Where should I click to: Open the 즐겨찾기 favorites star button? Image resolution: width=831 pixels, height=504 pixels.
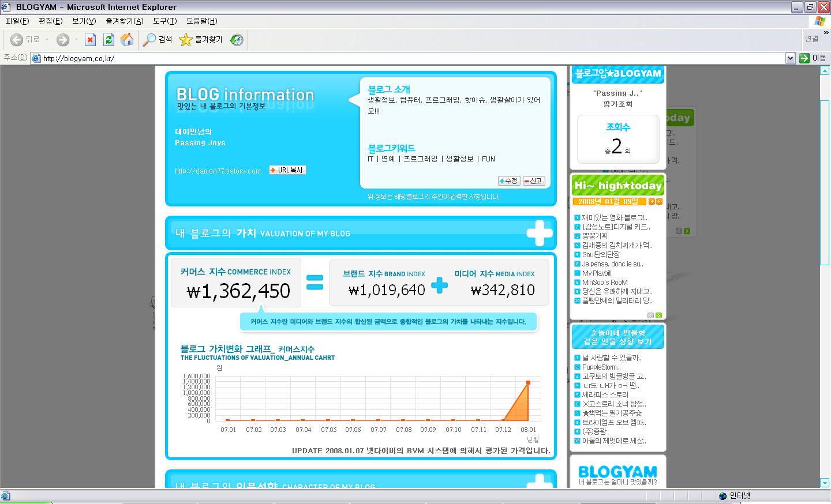coord(201,39)
